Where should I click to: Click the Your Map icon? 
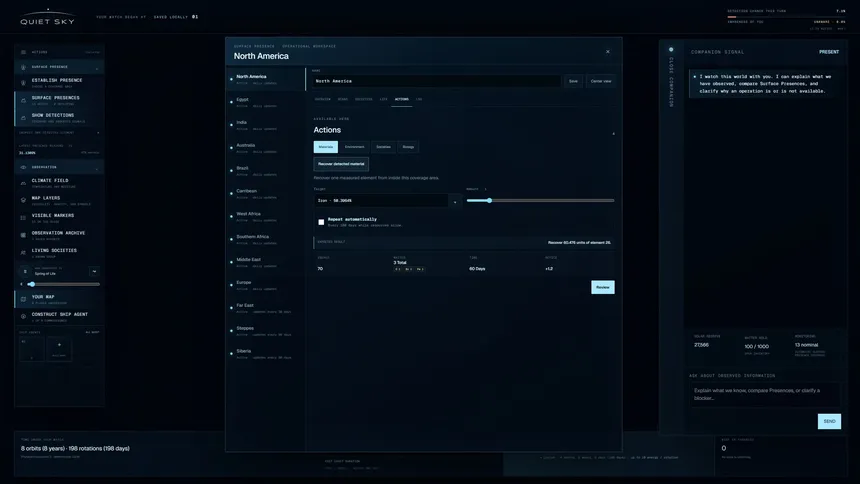[x=23, y=300]
